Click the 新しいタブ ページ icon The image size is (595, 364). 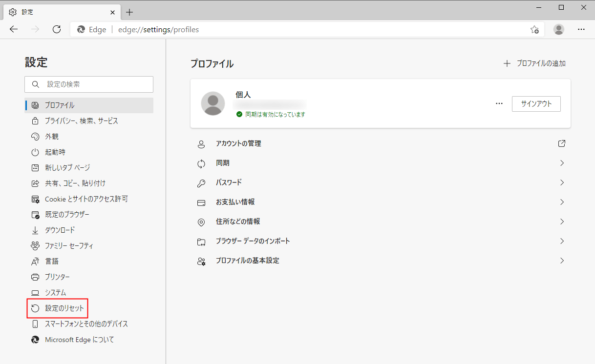coord(35,168)
